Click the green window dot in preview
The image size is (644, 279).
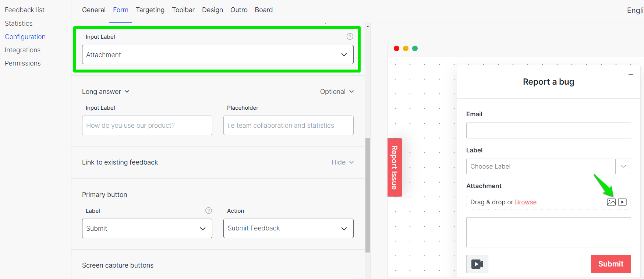point(415,48)
